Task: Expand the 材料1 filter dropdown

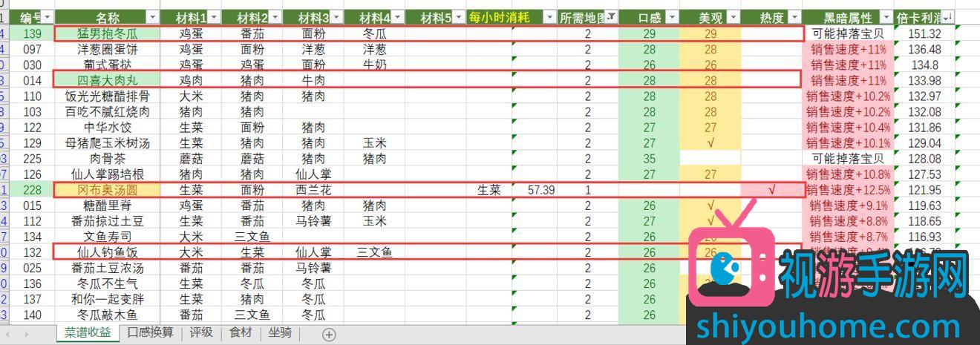Action: 214,16
